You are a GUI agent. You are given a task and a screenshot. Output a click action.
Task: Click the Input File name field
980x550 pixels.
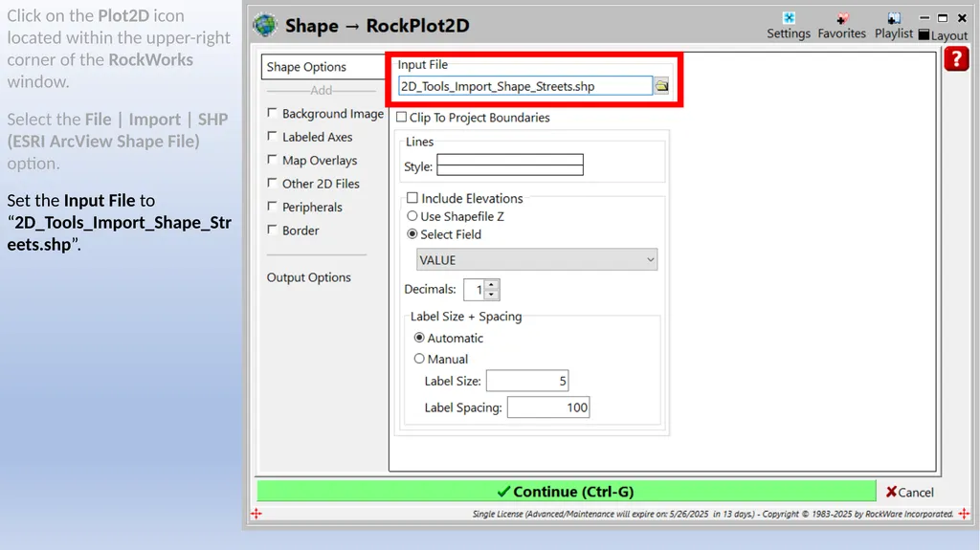pyautogui.click(x=525, y=86)
